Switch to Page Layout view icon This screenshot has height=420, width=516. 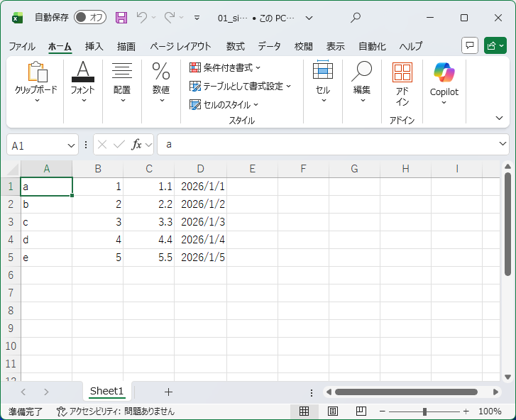pos(332,411)
